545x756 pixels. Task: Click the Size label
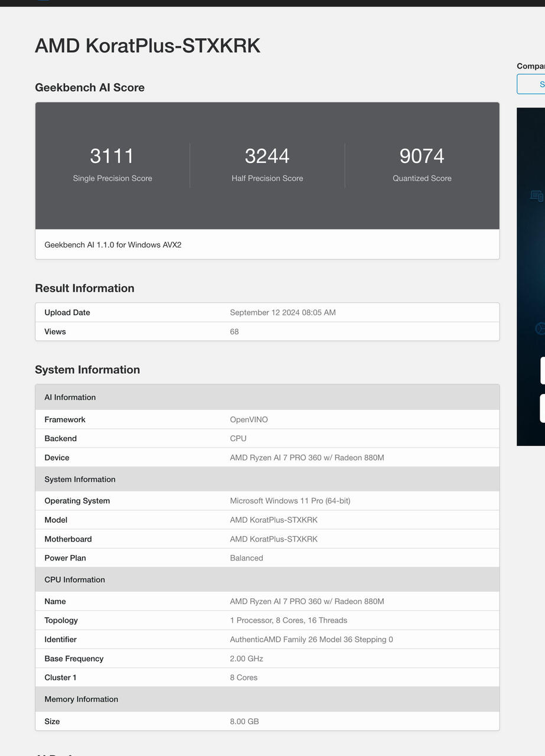point(52,721)
